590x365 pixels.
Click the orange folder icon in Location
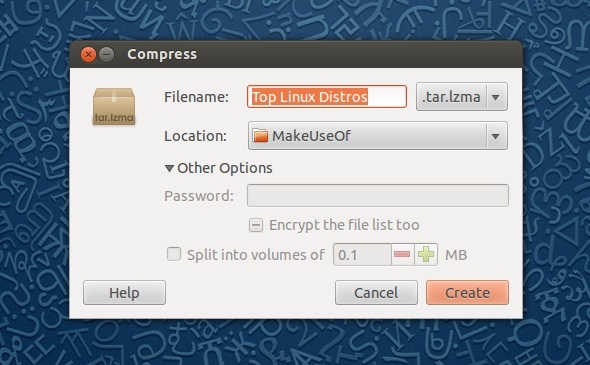point(260,135)
